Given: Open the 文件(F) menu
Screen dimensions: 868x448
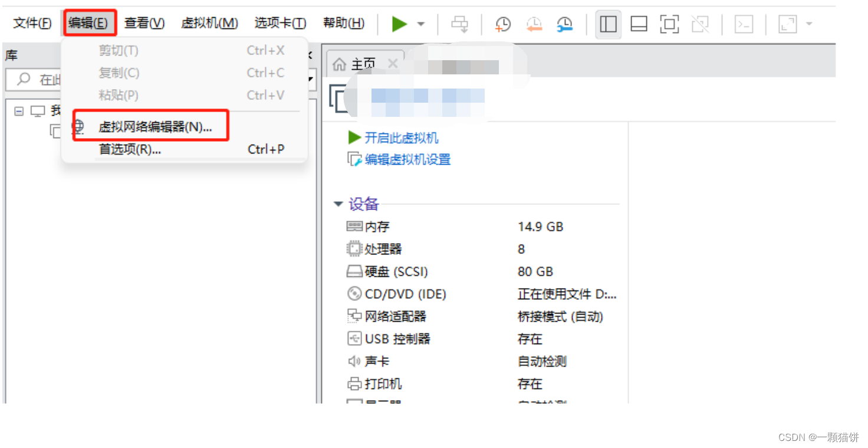Looking at the screenshot, I should pyautogui.click(x=32, y=23).
